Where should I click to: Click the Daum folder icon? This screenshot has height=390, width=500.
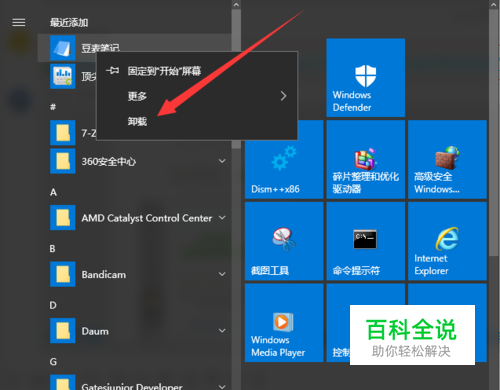(63, 331)
